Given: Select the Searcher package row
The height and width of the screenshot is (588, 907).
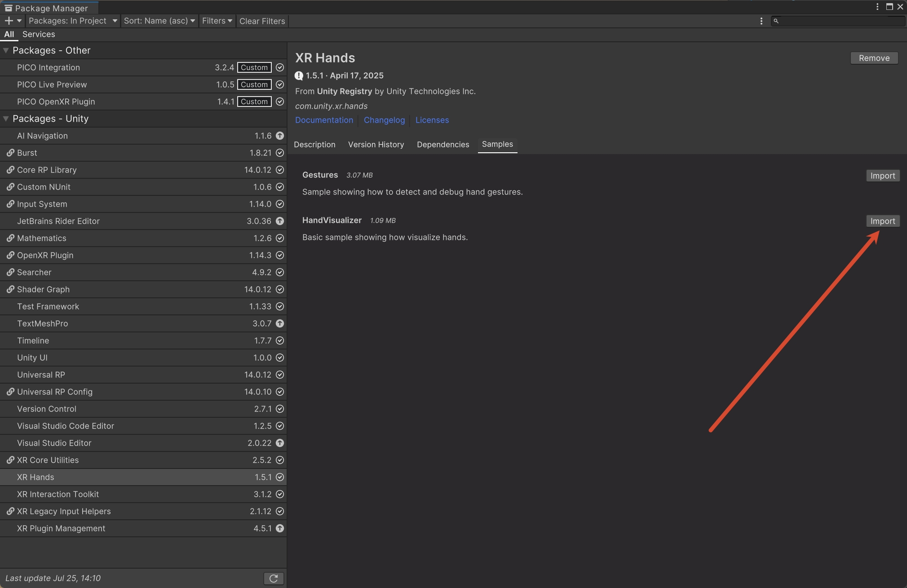Looking at the screenshot, I should (143, 272).
